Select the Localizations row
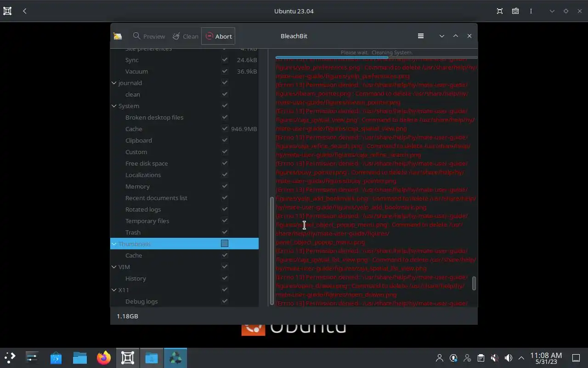 tap(184, 175)
